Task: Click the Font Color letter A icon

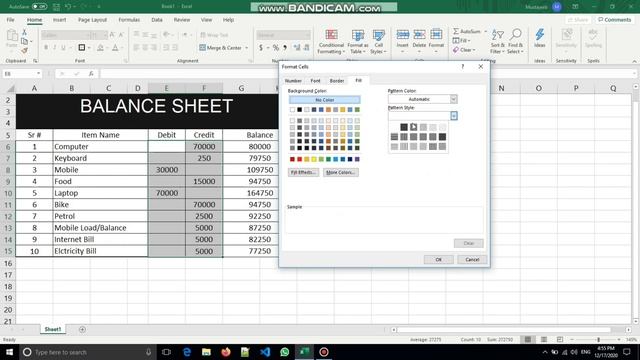Action: tap(116, 48)
